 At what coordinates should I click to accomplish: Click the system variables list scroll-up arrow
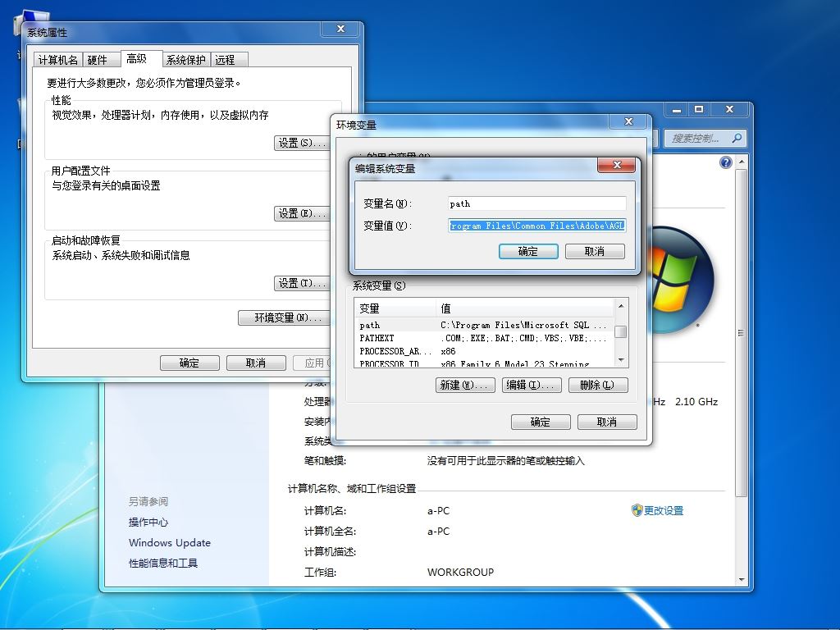[620, 306]
